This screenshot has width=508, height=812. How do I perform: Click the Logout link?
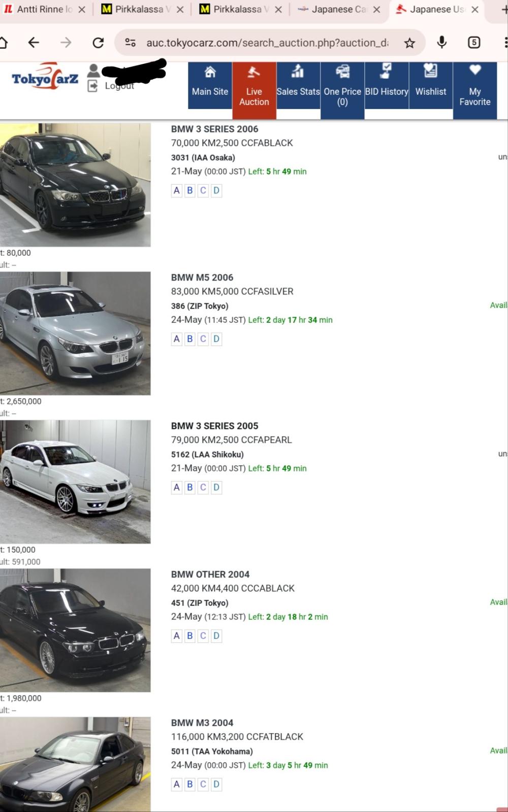[x=119, y=86]
